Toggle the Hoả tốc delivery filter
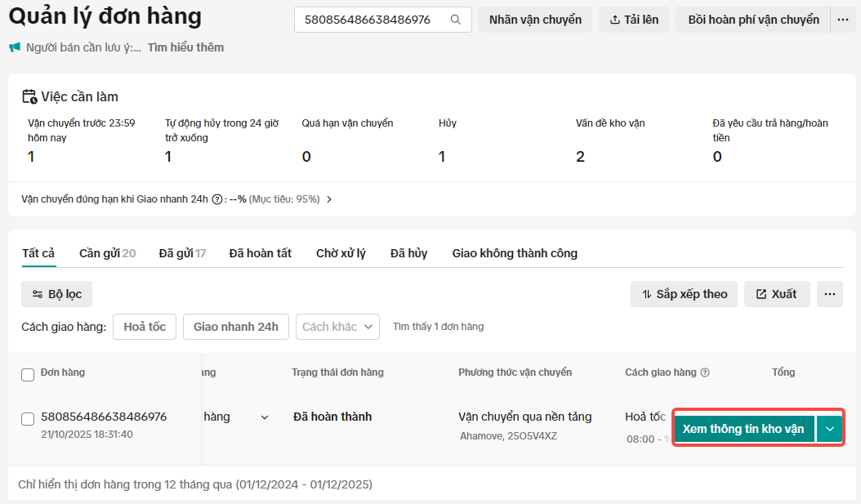The image size is (861, 504). tap(145, 327)
